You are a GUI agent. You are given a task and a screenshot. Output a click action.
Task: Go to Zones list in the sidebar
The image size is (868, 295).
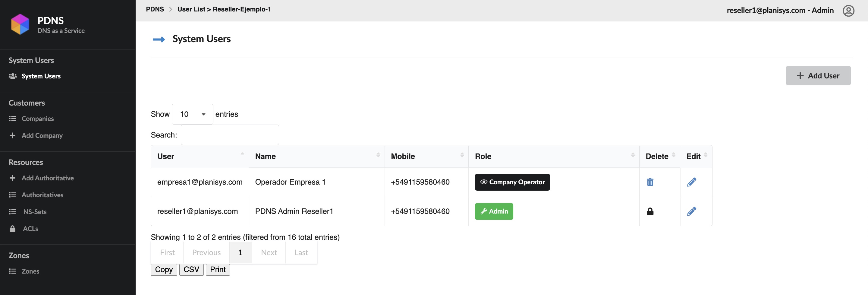pos(30,271)
